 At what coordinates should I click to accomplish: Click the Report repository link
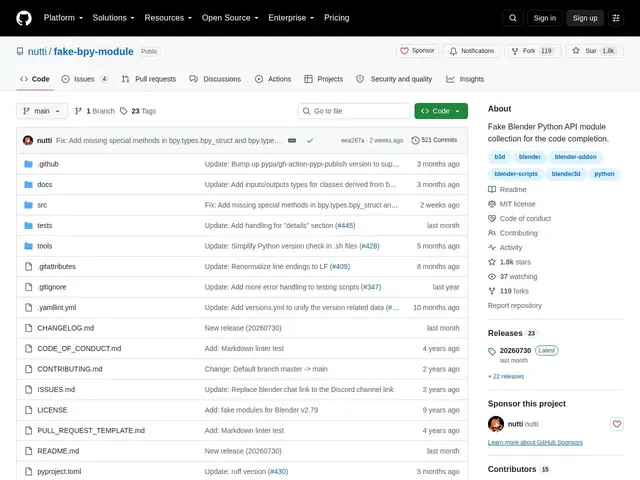pos(515,306)
